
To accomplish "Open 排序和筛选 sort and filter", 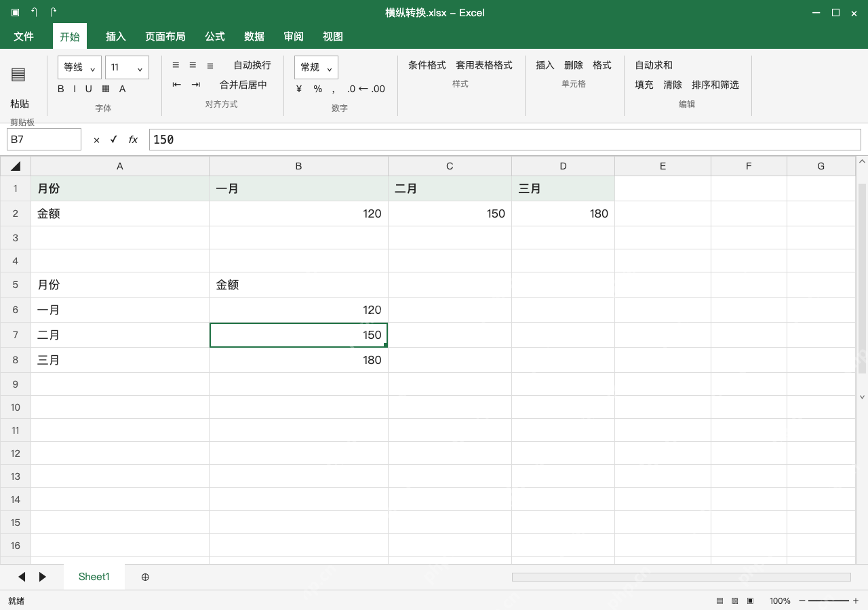I will coord(715,85).
